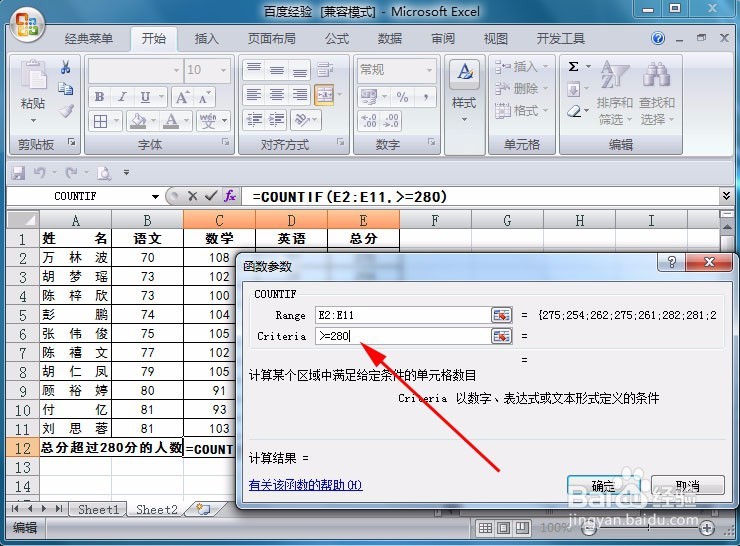Click the Font Color A icon
This screenshot has height=546, width=740.
tap(171, 121)
